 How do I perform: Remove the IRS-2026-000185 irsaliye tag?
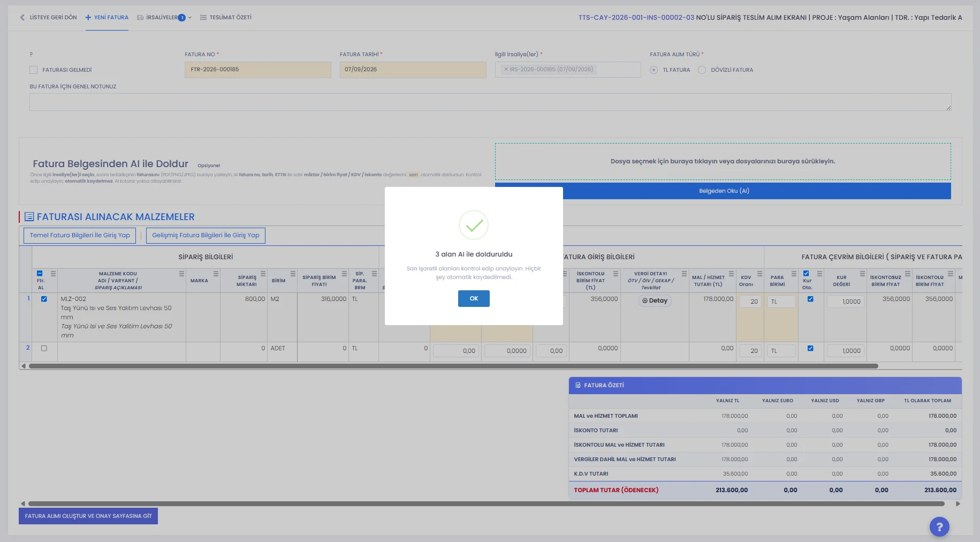click(x=506, y=69)
